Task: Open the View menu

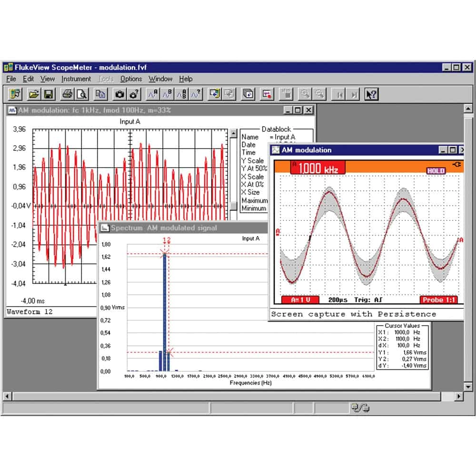Action: [x=47, y=79]
